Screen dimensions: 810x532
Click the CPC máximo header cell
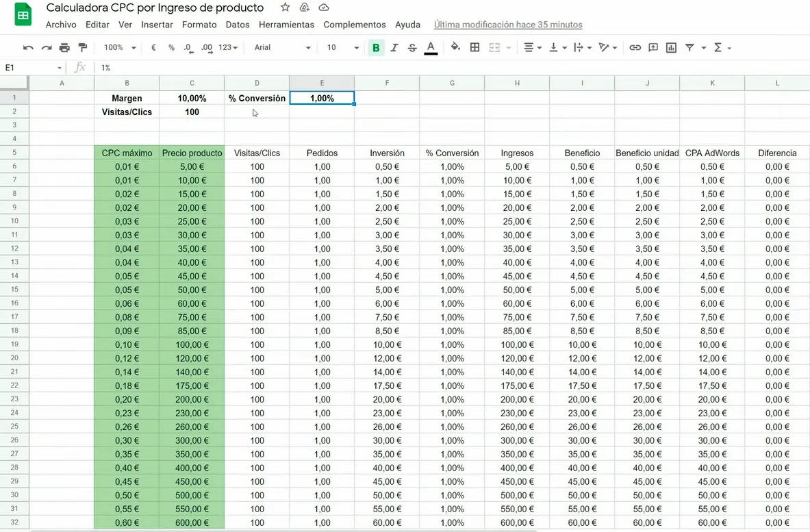click(x=127, y=153)
